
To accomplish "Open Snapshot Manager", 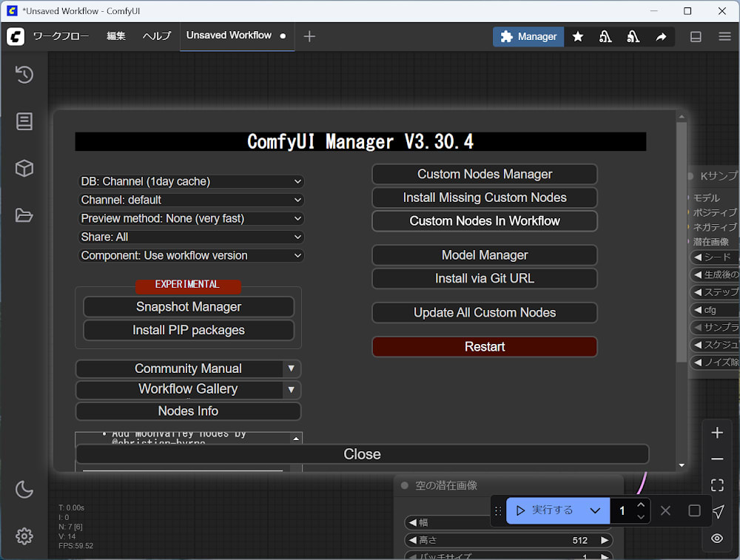I will click(x=189, y=307).
